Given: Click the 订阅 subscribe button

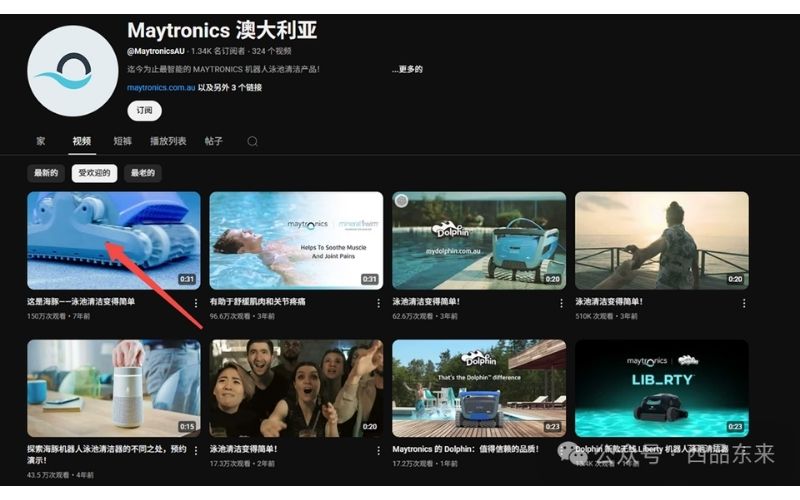Looking at the screenshot, I should [144, 111].
